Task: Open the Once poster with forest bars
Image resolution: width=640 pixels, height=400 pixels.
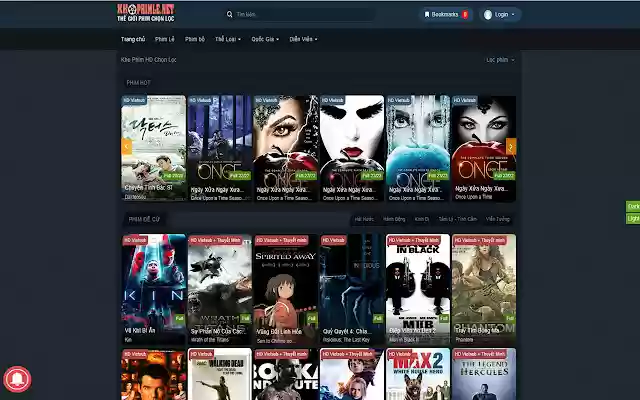Action: (220, 148)
